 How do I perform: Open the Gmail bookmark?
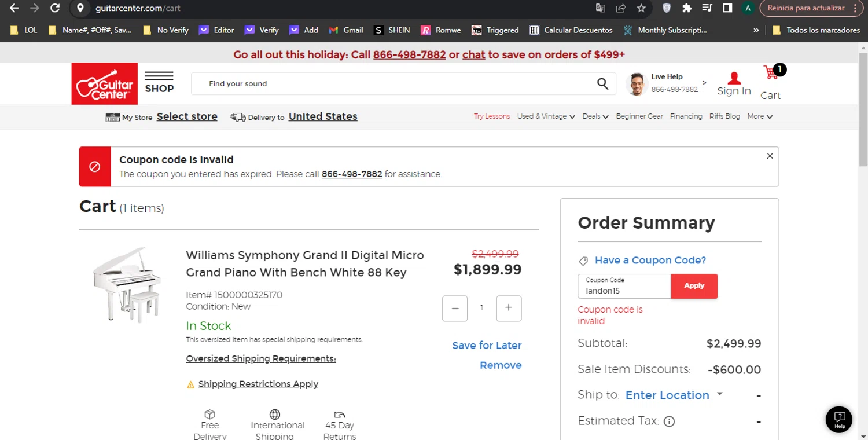[x=346, y=30]
